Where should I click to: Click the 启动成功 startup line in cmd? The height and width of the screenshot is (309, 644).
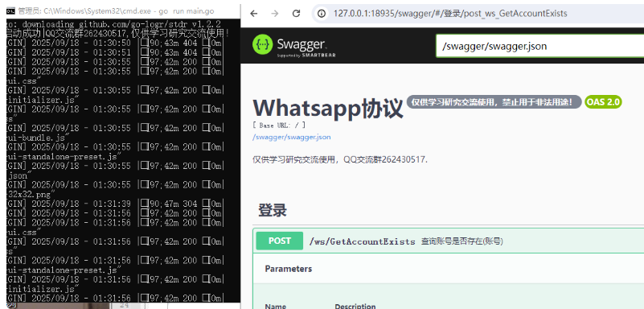pos(118,33)
